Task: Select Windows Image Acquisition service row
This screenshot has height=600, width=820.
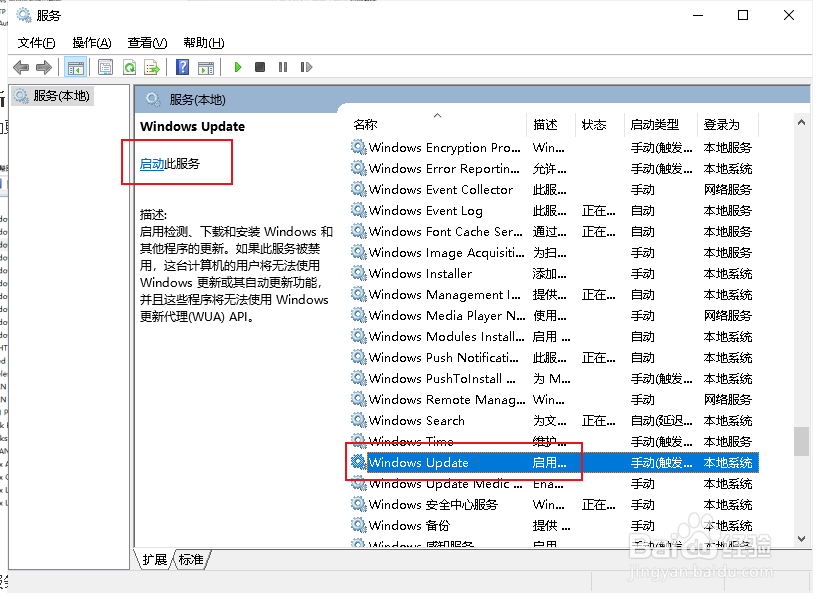Action: pyautogui.click(x=553, y=252)
